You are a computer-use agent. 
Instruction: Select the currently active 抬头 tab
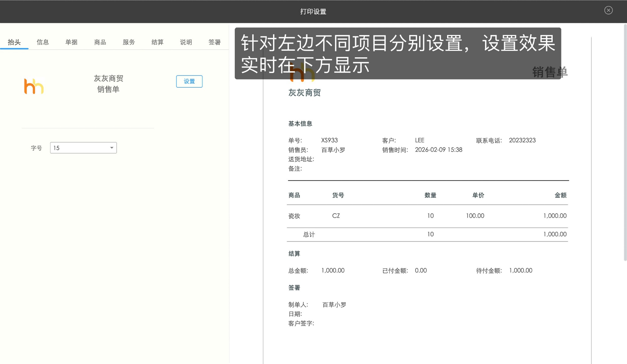[14, 42]
